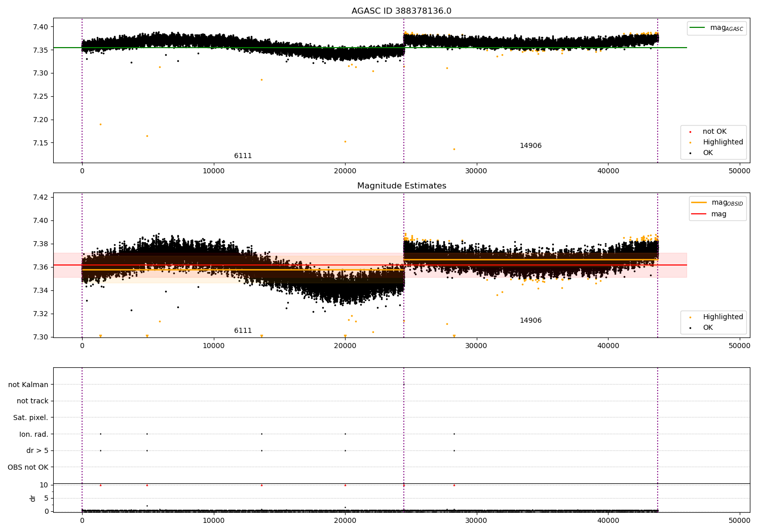Click OBSID label '14906' in the top plot
Image resolution: width=760 pixels, height=532 pixels.
click(530, 146)
